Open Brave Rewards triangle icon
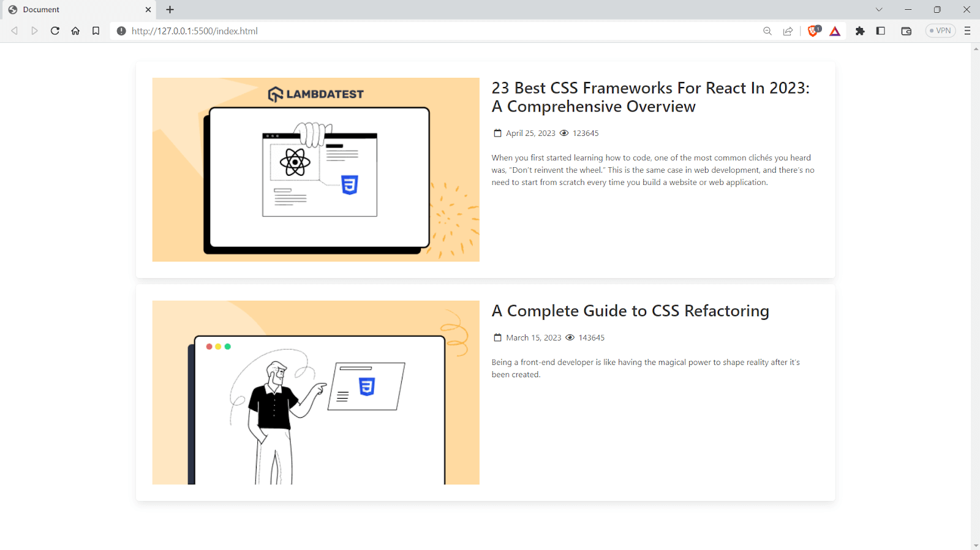 pos(835,31)
